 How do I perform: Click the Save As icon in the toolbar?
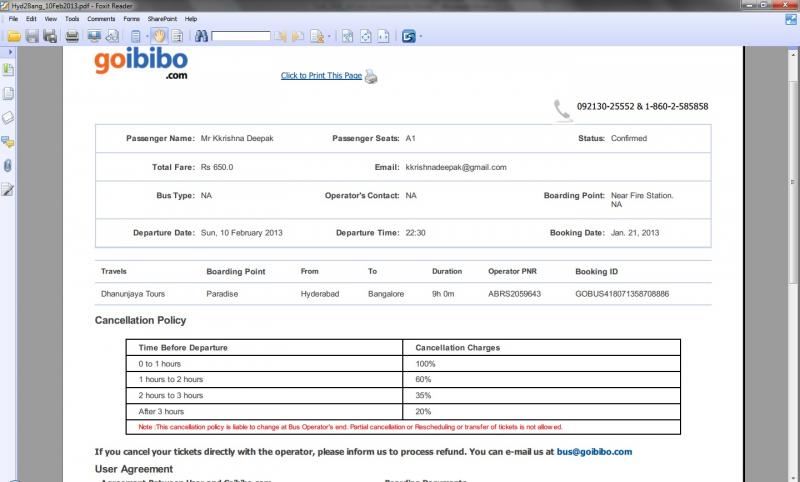(50, 36)
